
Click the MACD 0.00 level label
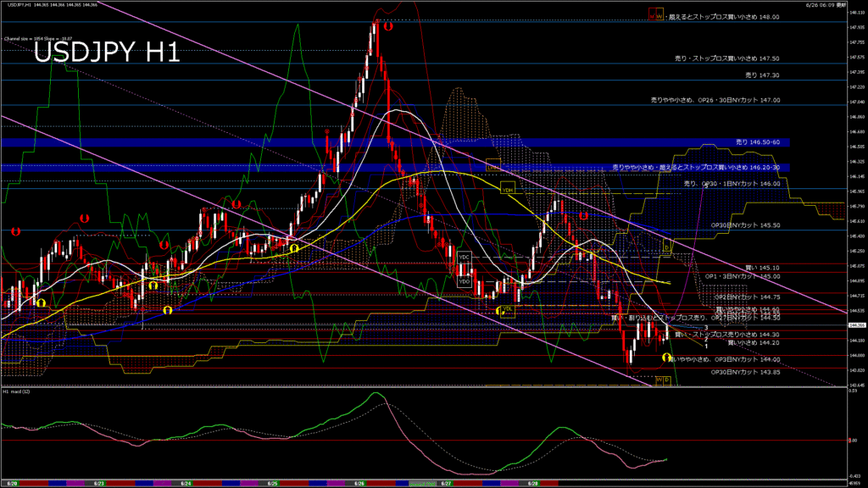[853, 441]
